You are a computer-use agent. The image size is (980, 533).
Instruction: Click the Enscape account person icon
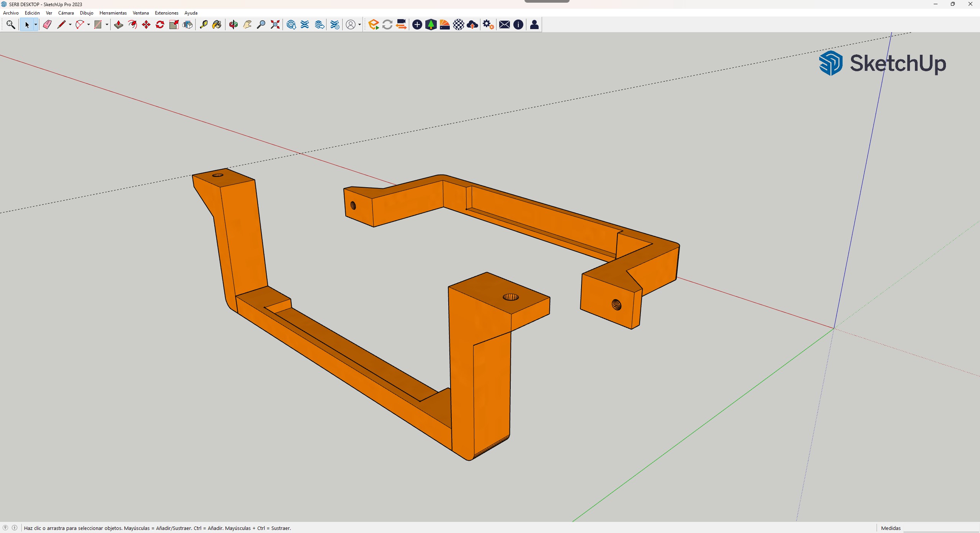pos(534,25)
